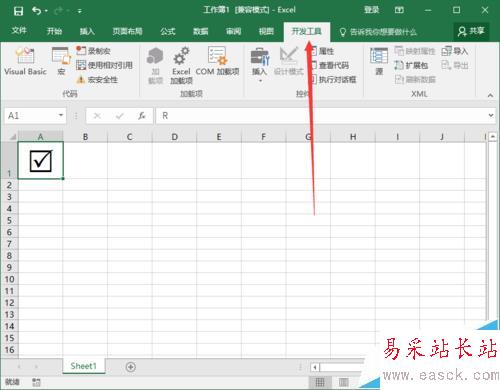Click the 共享 share button
The height and width of the screenshot is (390, 500).
pos(471,31)
